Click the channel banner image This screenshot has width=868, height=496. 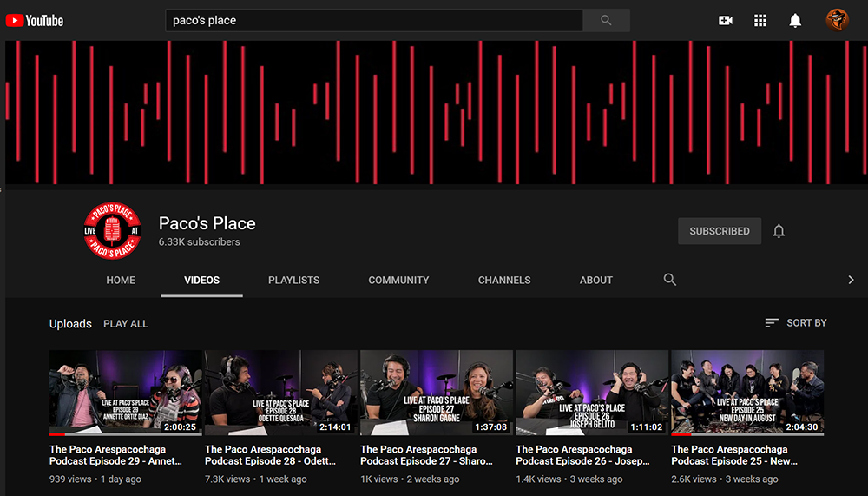pyautogui.click(x=437, y=113)
